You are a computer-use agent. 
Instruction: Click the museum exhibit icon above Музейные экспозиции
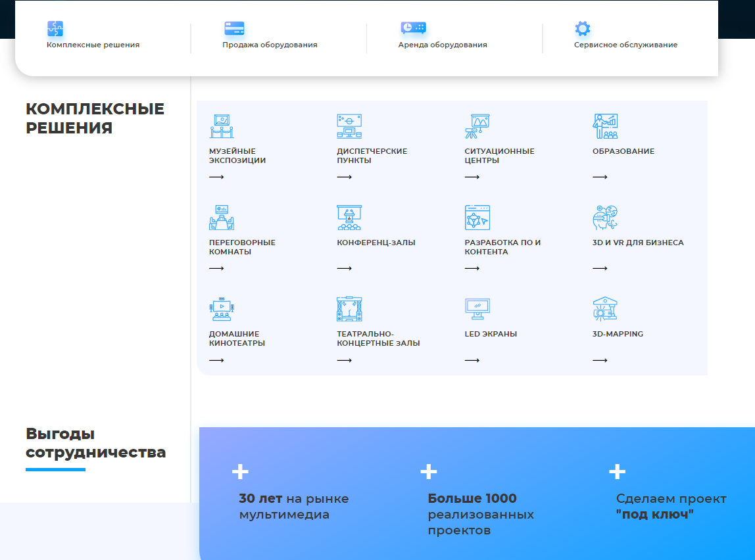[x=222, y=126]
